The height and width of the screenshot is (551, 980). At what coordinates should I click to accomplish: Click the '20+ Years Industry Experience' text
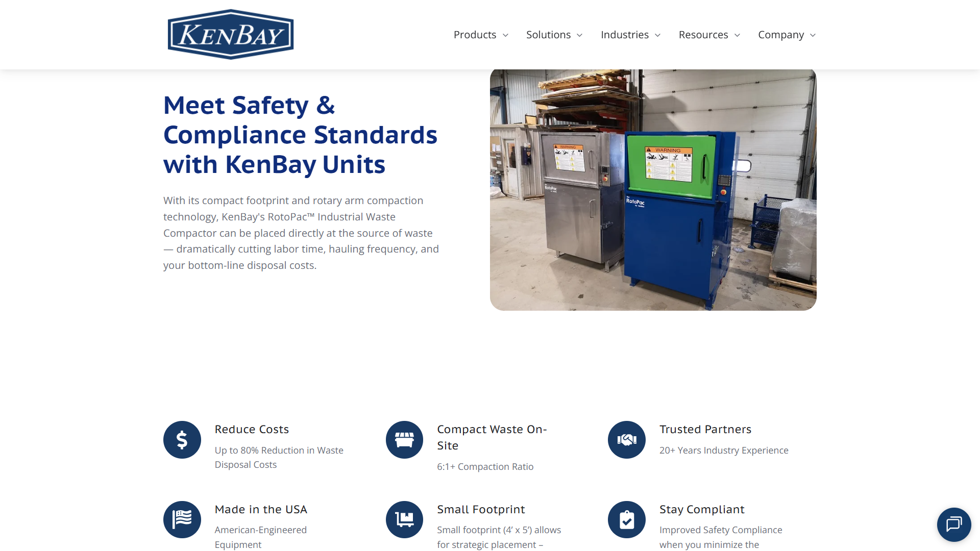point(724,450)
